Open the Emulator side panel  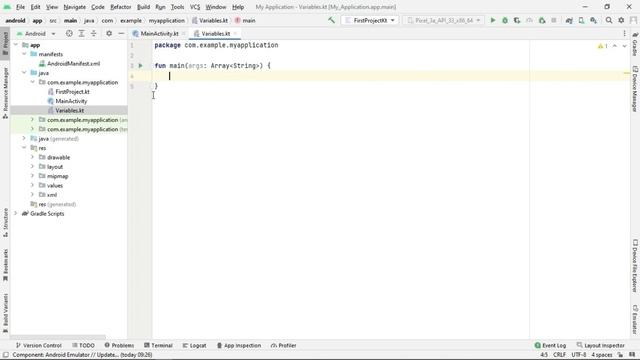click(635, 320)
